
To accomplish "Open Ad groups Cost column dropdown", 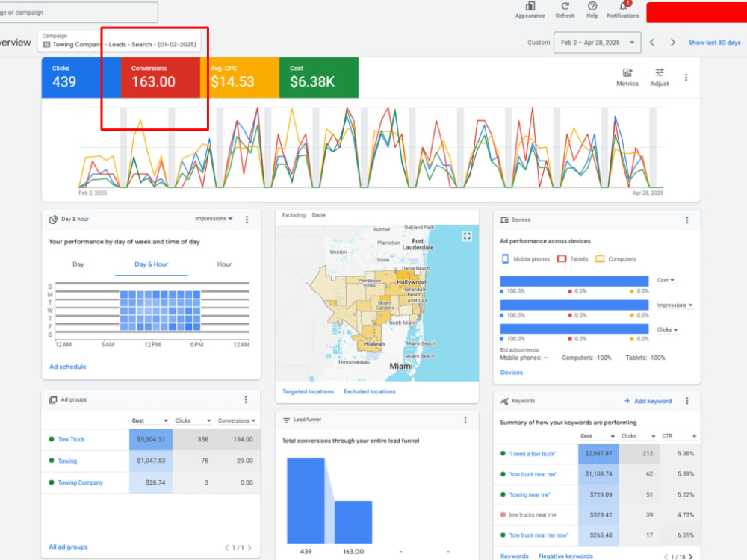I will 150,420.
